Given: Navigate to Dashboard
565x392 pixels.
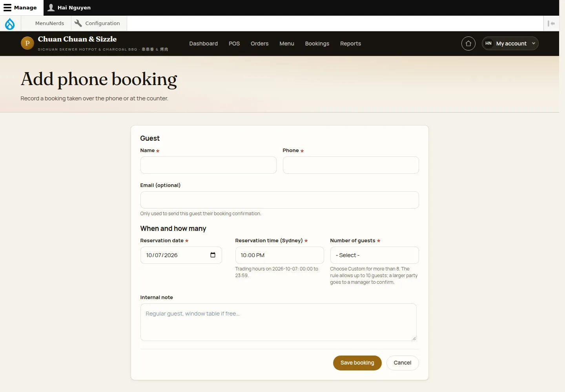Looking at the screenshot, I should (203, 44).
